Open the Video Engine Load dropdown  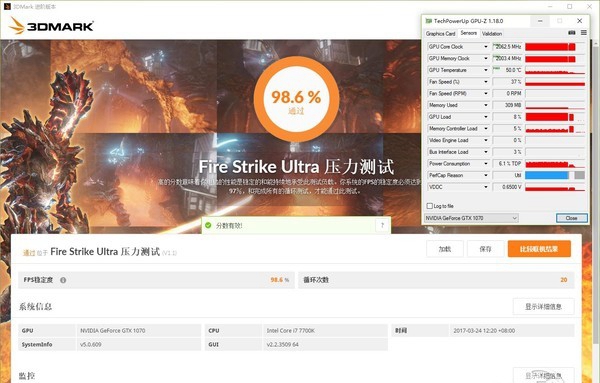(486, 140)
